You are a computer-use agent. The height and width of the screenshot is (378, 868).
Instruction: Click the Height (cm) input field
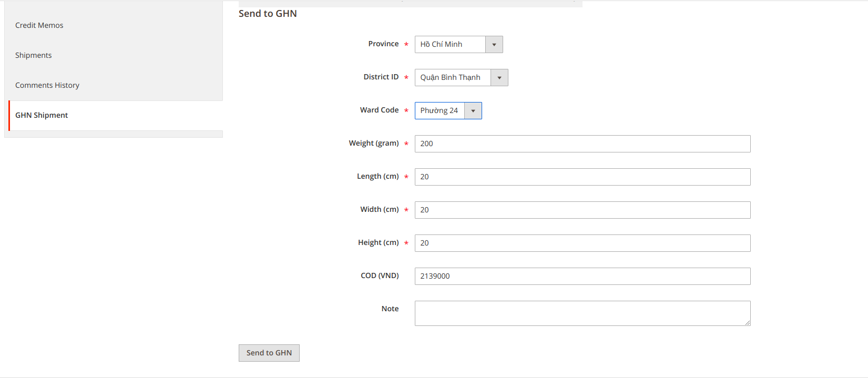point(583,243)
